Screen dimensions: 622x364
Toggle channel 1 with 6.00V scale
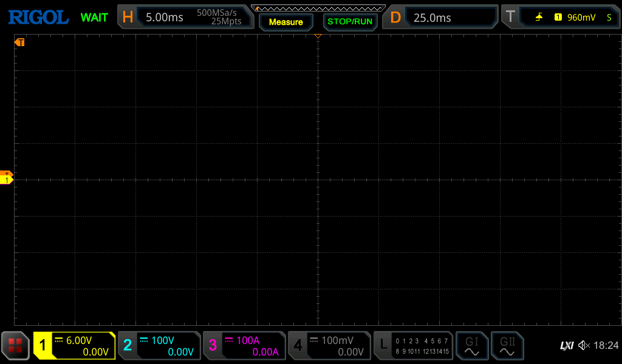pyautogui.click(x=74, y=346)
